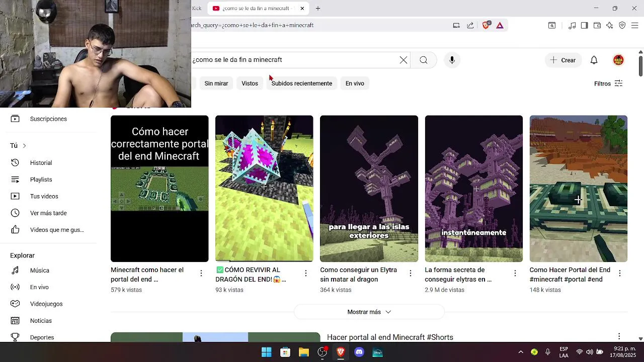Close the YouTube search browser tab
The width and height of the screenshot is (644, 362).
302,9
